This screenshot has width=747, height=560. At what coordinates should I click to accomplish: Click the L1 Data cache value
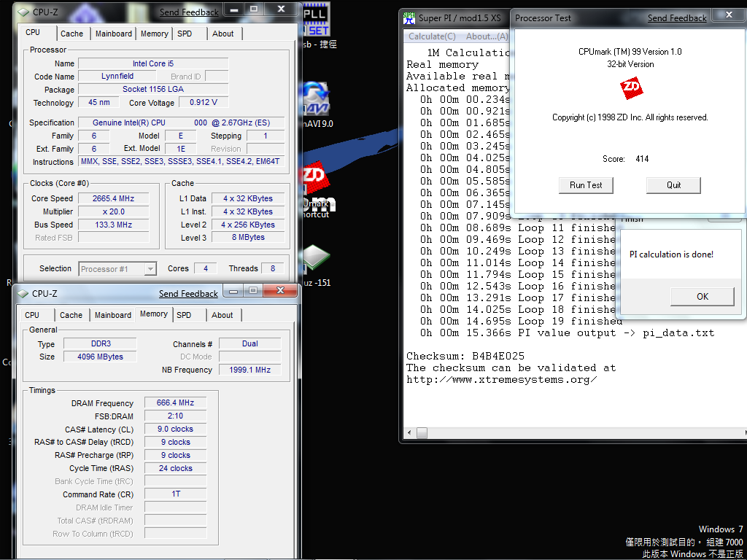click(248, 198)
